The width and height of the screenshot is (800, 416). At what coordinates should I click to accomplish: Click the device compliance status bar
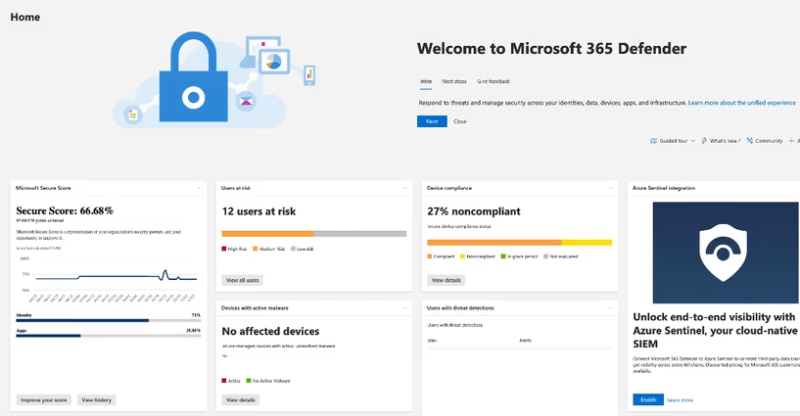click(x=519, y=242)
